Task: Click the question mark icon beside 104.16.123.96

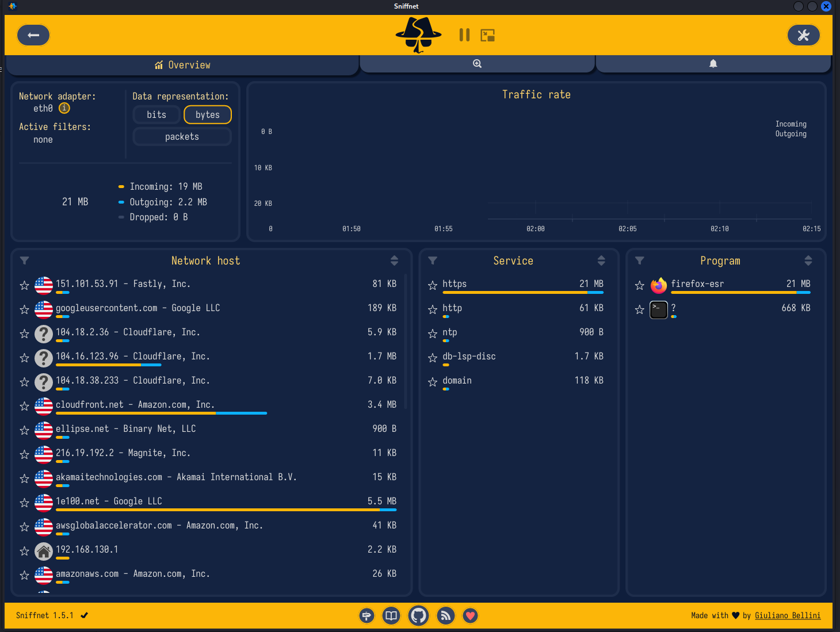Action: coord(44,358)
